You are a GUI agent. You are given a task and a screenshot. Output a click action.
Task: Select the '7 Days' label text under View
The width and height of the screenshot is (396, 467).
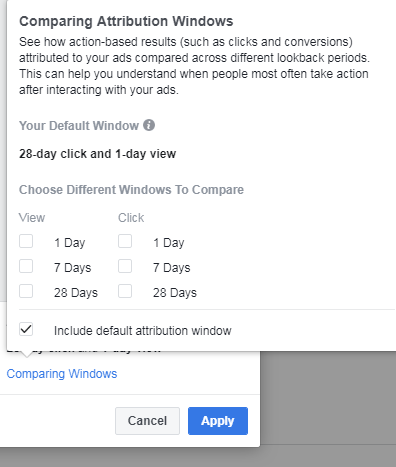(x=73, y=268)
